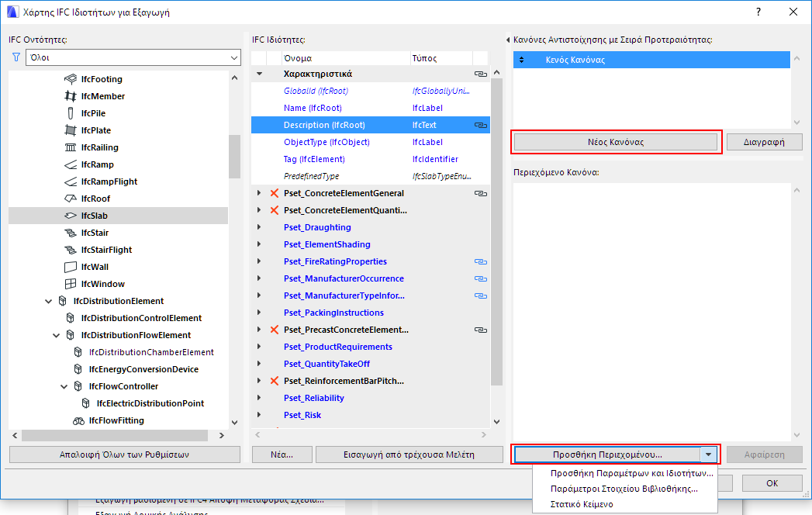The image size is (812, 515).
Task: Choose 'Παράμετροι Στοιχείου Βιβλιοθήκης...' menu item
Action: coord(624,489)
